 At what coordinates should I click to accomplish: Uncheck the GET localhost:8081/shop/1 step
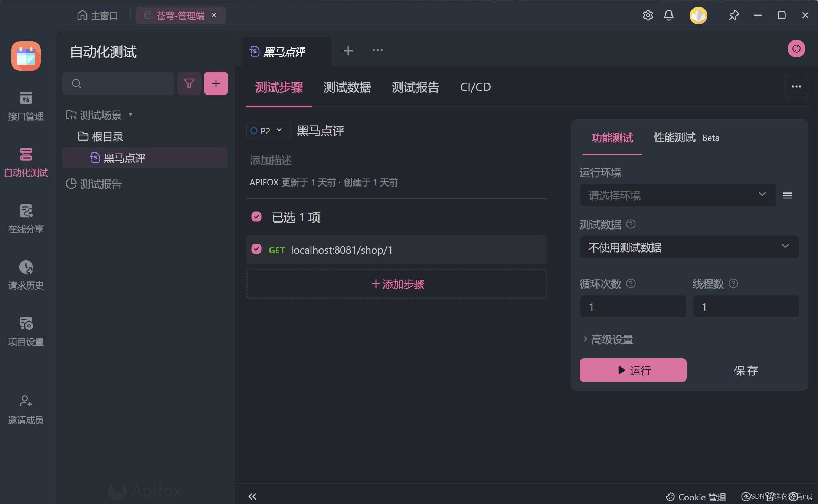coord(256,249)
